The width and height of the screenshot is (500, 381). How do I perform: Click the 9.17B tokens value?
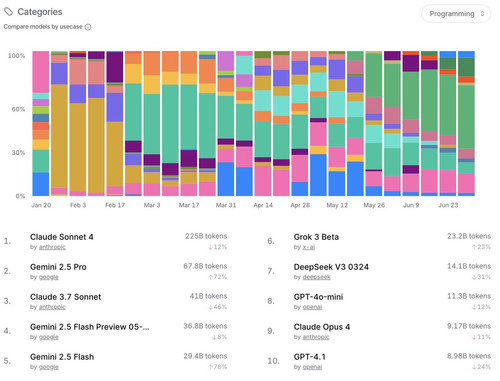coord(469,326)
